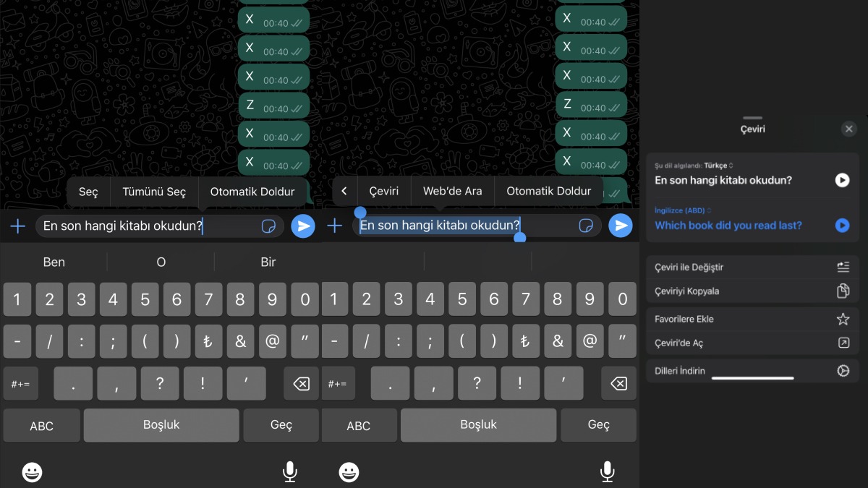
Task: Tap the Çeviri ile Değiştir replace icon
Action: (x=843, y=267)
